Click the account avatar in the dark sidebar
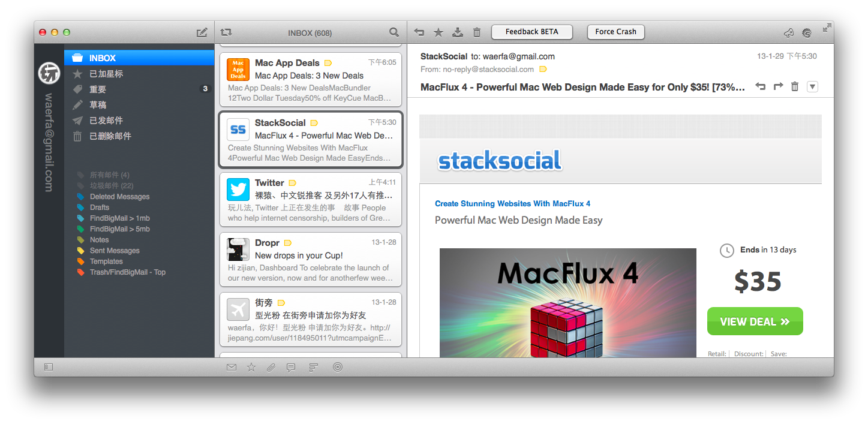Image resolution: width=868 pixels, height=424 pixels. (49, 73)
